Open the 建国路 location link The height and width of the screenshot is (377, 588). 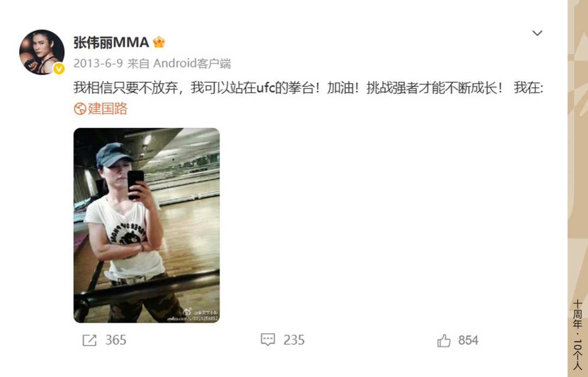(x=108, y=109)
